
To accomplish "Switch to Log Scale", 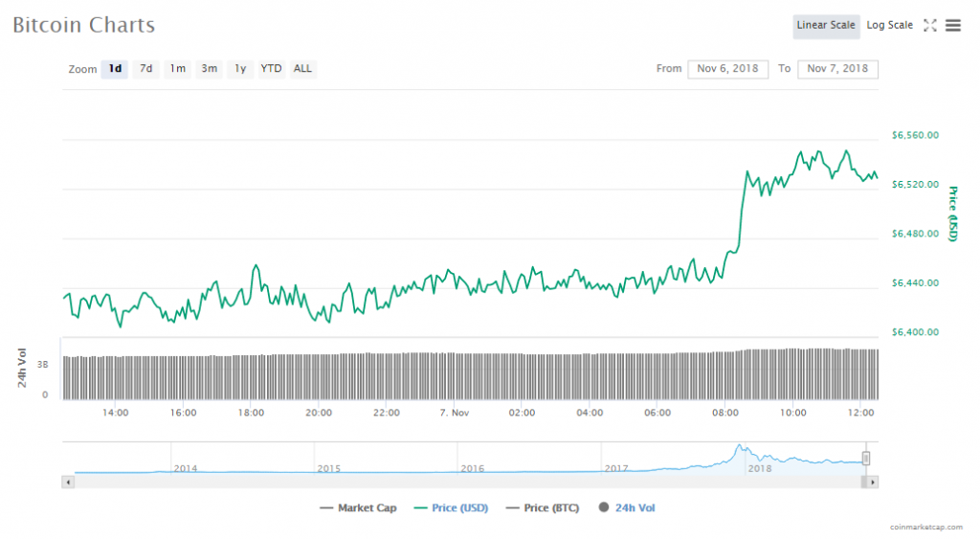I will [889, 26].
